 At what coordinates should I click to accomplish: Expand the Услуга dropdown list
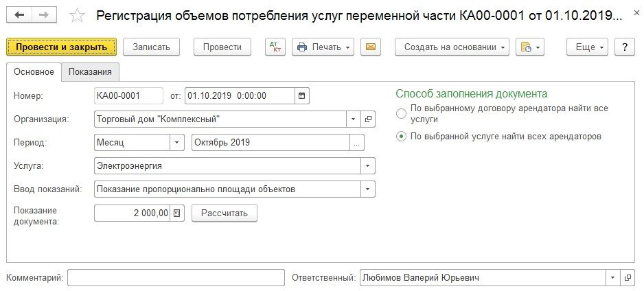(x=368, y=166)
